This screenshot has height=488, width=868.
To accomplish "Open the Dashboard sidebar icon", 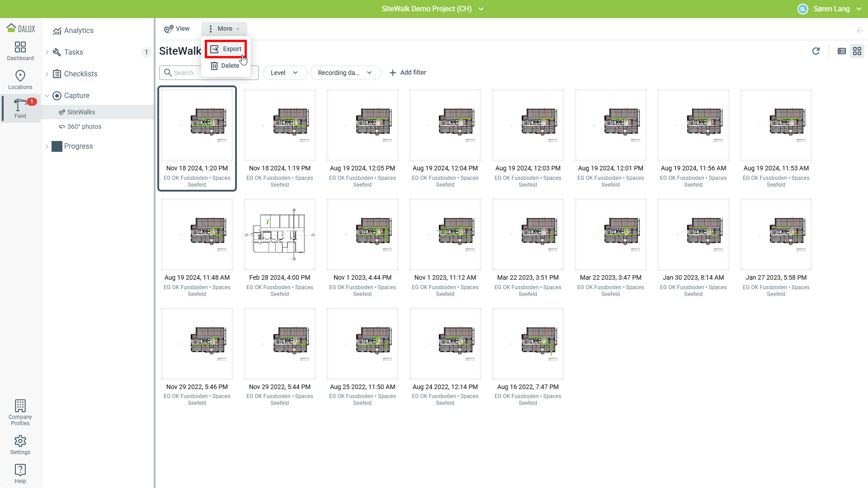I will [20, 51].
